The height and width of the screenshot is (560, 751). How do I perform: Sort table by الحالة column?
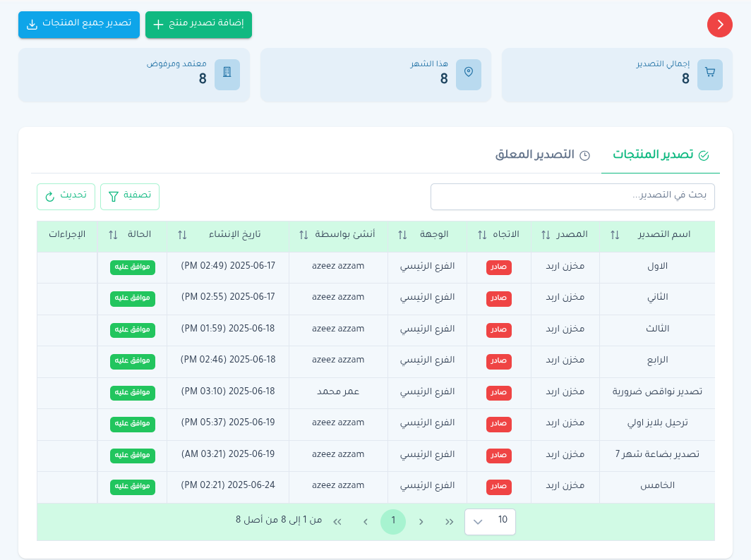tap(113, 235)
